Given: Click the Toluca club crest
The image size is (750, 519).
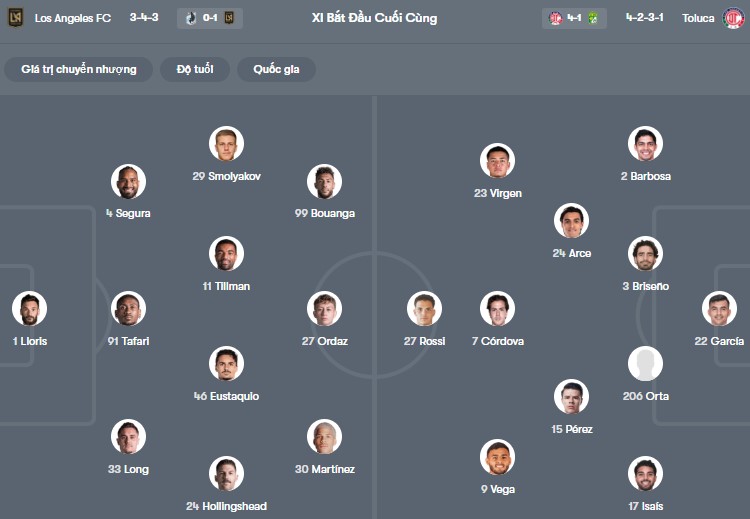Looking at the screenshot, I should (734, 18).
